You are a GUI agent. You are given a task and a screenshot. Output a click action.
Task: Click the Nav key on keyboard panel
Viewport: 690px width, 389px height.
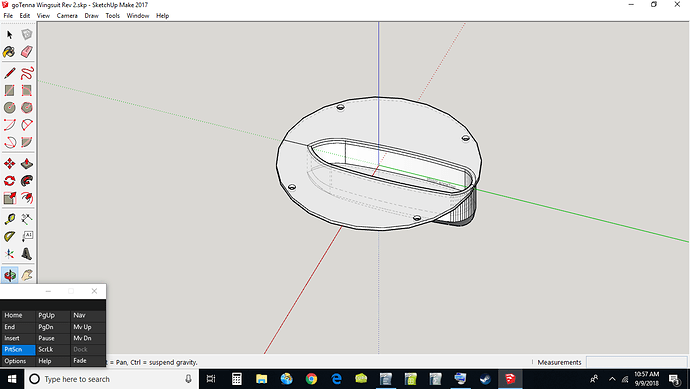[x=88, y=316]
